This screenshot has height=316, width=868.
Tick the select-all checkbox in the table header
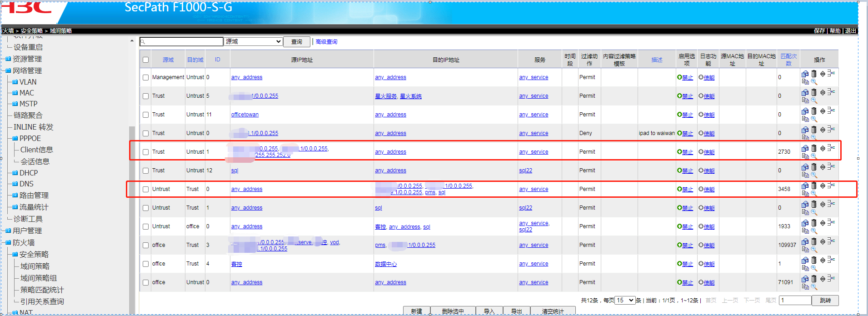click(145, 60)
